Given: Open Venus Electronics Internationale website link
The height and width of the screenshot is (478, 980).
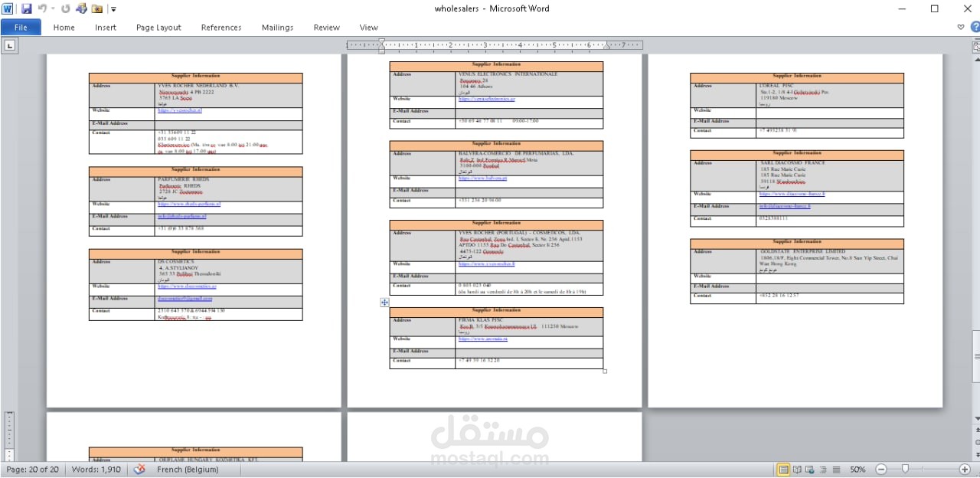Looking at the screenshot, I should click(x=487, y=99).
